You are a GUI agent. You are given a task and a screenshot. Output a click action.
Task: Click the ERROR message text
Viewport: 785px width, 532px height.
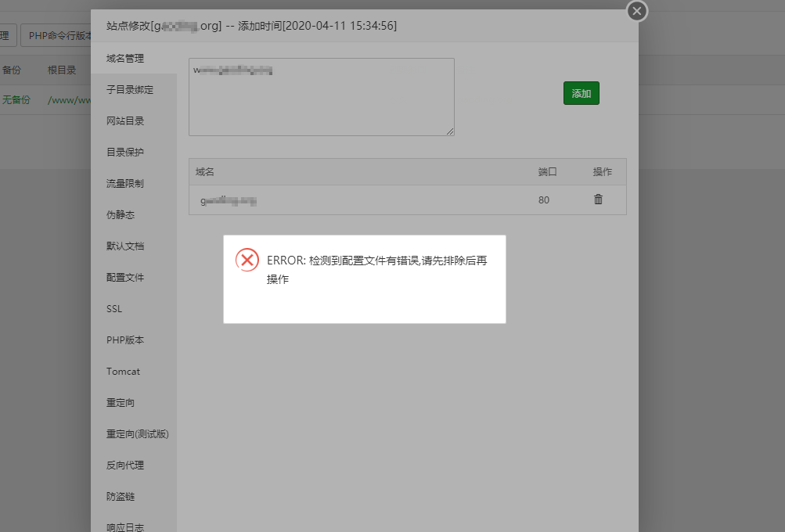376,270
